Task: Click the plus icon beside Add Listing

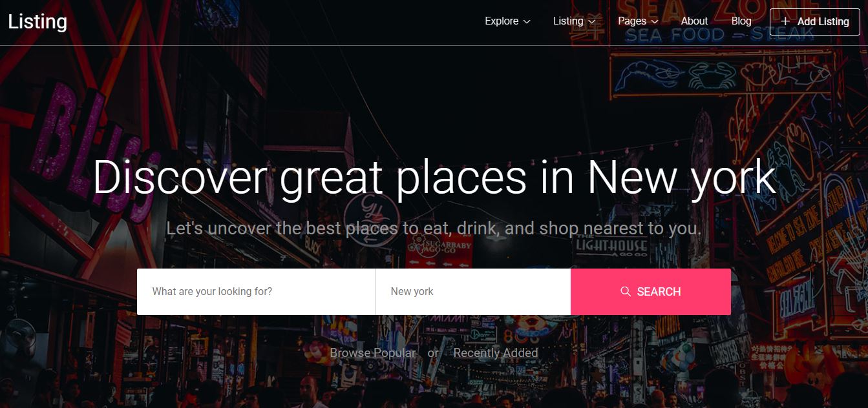Action: [785, 21]
